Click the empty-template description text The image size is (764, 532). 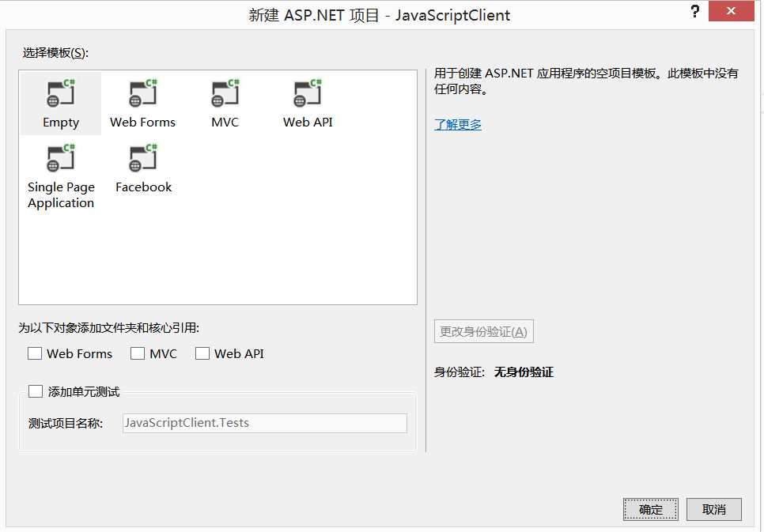pyautogui.click(x=586, y=81)
